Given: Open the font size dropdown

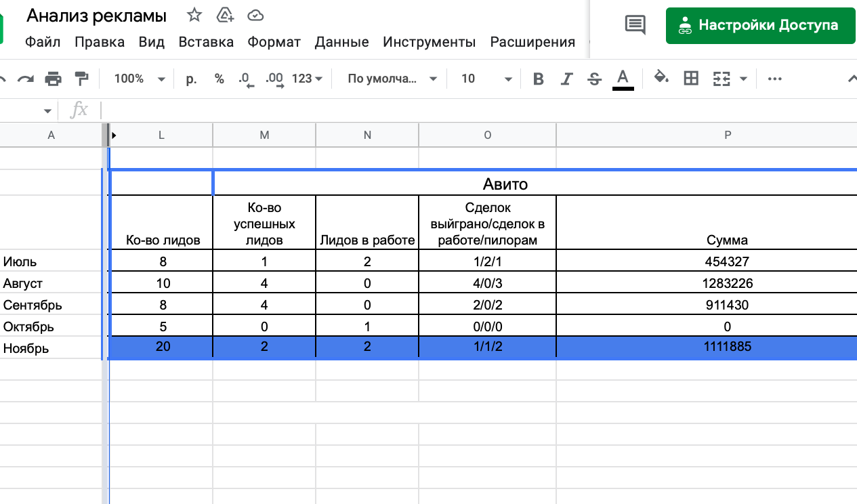Looking at the screenshot, I should (x=484, y=79).
